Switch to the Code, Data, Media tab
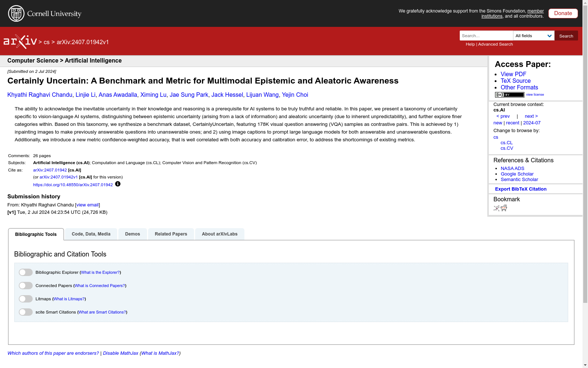The image size is (588, 368). click(x=91, y=234)
